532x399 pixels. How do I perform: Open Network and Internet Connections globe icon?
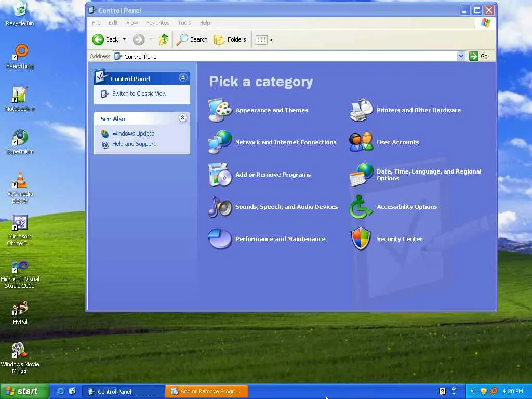point(220,142)
